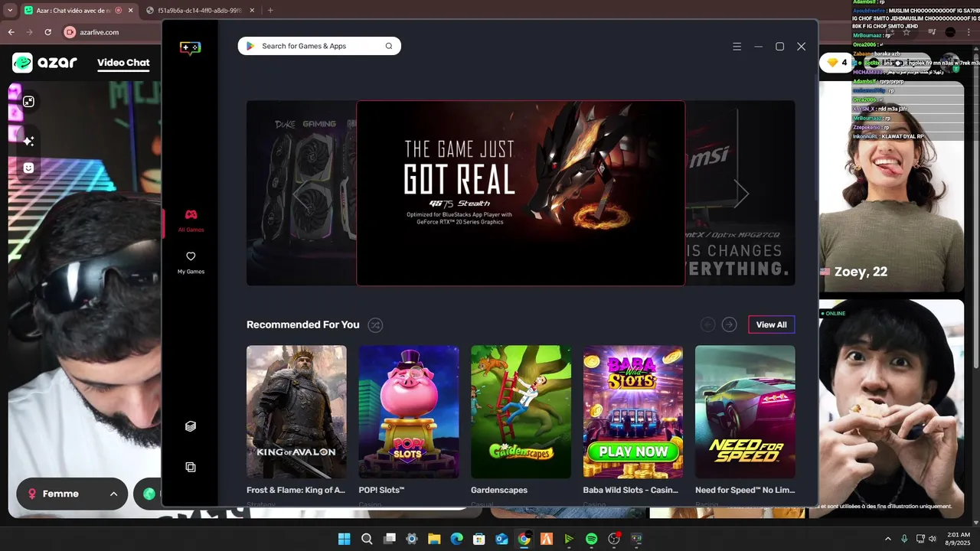Open All Games in BlueStacks sidebar
The height and width of the screenshot is (551, 980).
(x=191, y=220)
